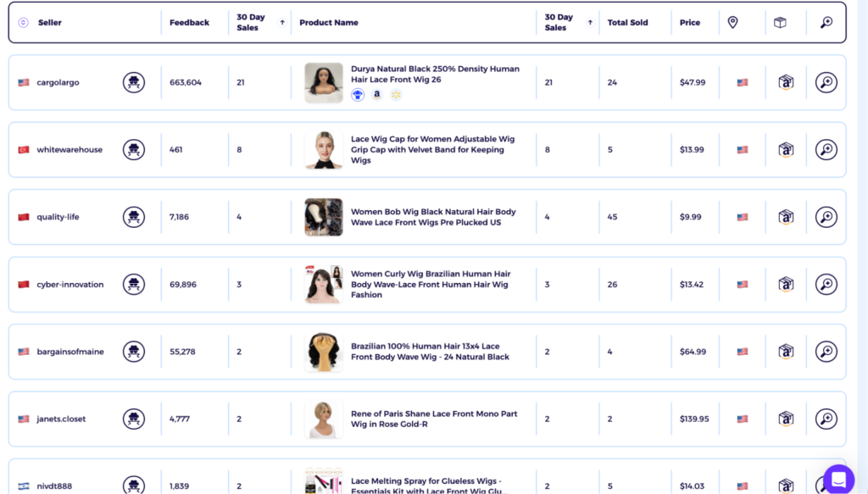Click Amazon box icon in bargainsofmaine row
868x494 pixels.
tap(786, 352)
